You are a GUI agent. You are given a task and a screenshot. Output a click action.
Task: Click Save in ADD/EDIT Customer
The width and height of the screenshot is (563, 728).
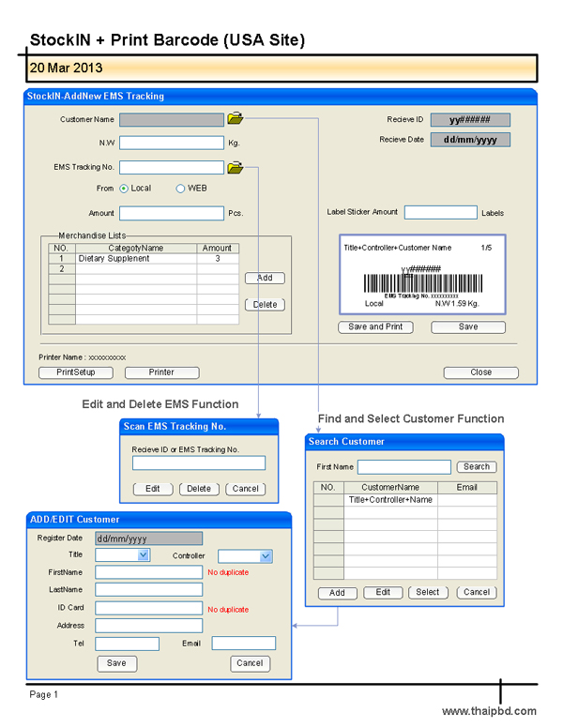(117, 663)
